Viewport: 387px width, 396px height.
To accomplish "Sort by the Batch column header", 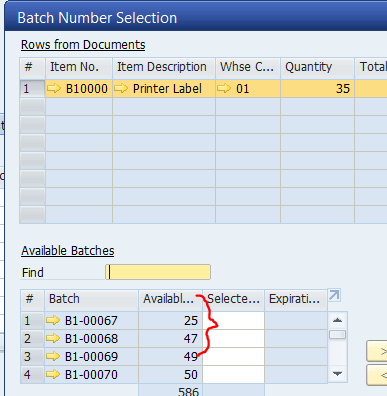I will point(91,299).
